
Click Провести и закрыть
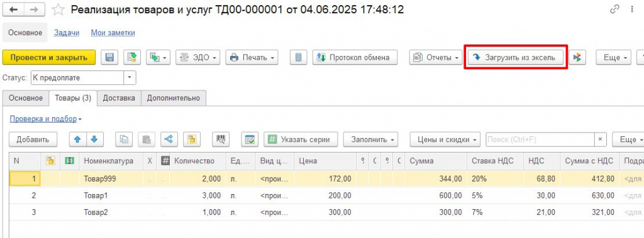click(x=49, y=57)
